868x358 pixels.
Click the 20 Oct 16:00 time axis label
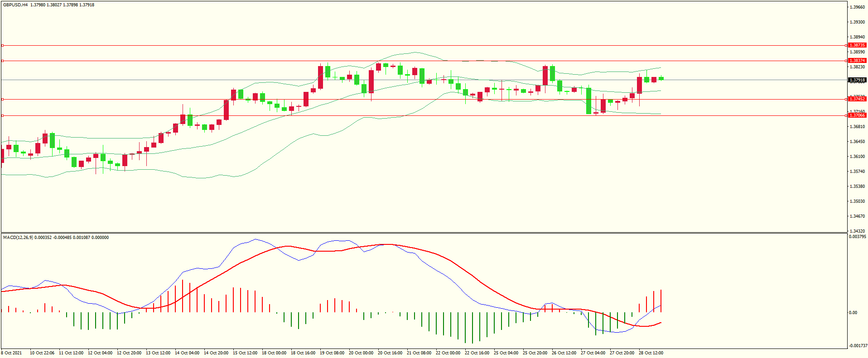click(x=390, y=353)
